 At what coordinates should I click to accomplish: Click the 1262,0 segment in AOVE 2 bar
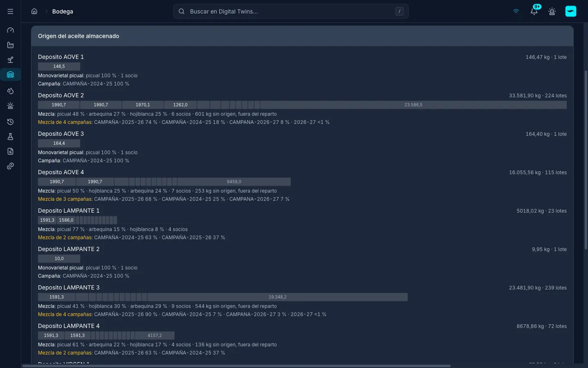click(x=180, y=105)
